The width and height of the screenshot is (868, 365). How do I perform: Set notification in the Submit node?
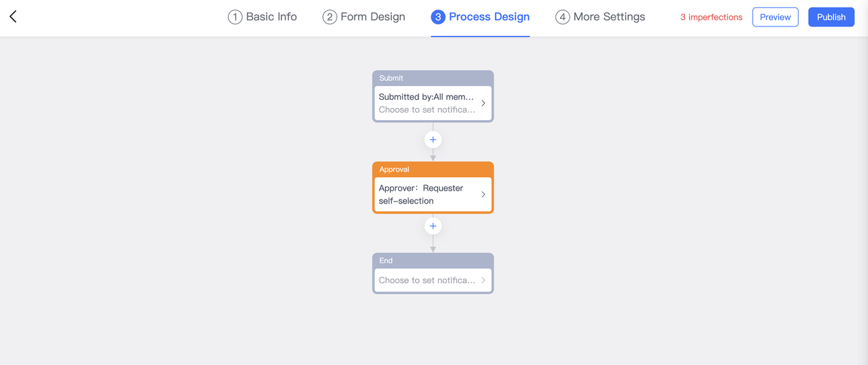point(427,110)
